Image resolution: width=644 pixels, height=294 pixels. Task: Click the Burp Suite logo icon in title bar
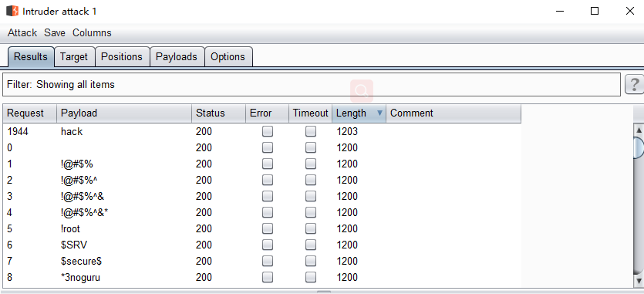12,11
